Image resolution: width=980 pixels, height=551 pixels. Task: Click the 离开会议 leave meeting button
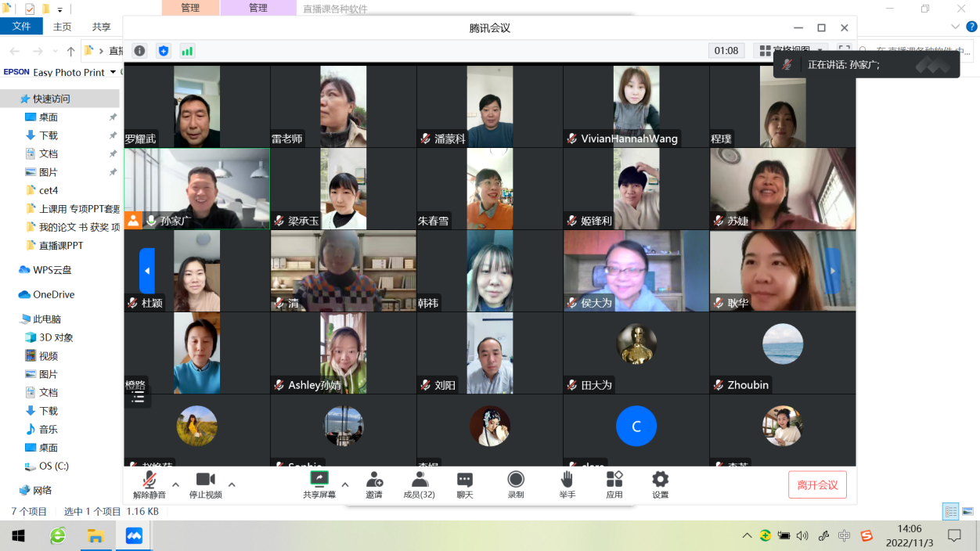coord(817,485)
